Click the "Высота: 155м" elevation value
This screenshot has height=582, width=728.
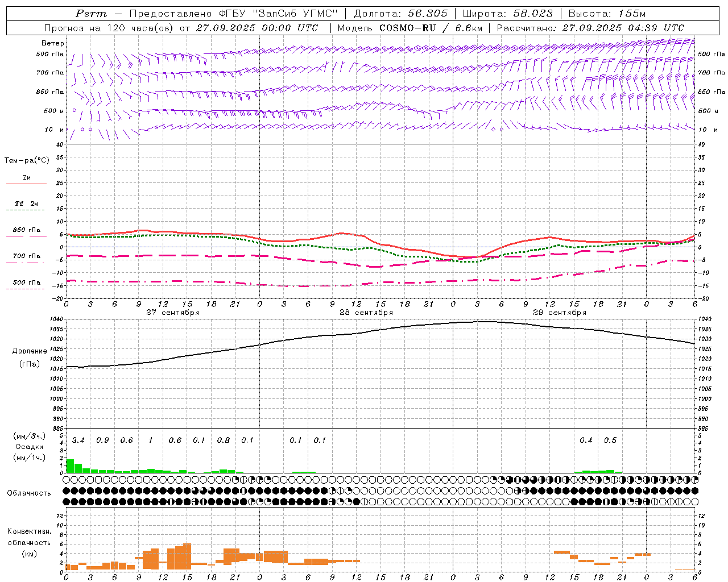607,14
